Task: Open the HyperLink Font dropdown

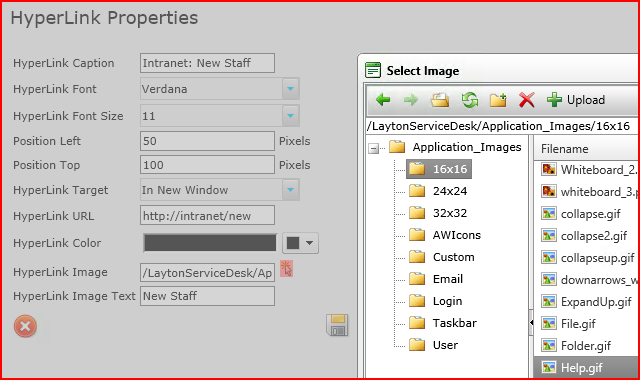Action: click(x=291, y=89)
